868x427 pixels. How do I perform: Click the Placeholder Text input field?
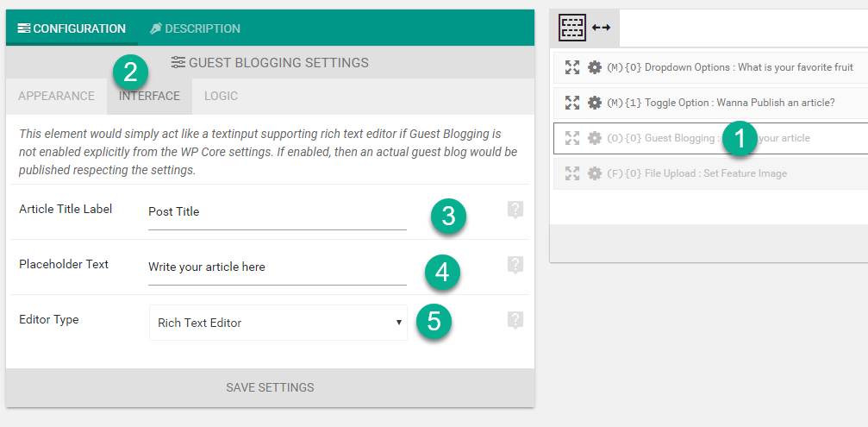(278, 268)
